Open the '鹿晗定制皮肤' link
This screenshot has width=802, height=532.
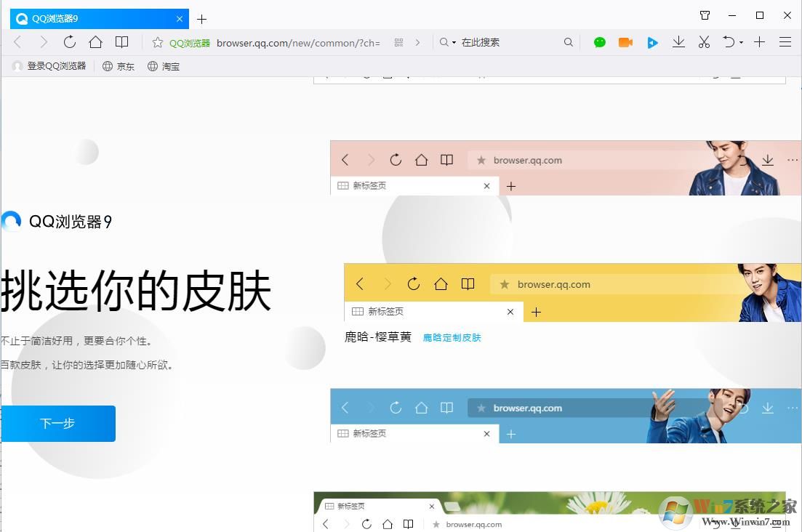pos(452,337)
